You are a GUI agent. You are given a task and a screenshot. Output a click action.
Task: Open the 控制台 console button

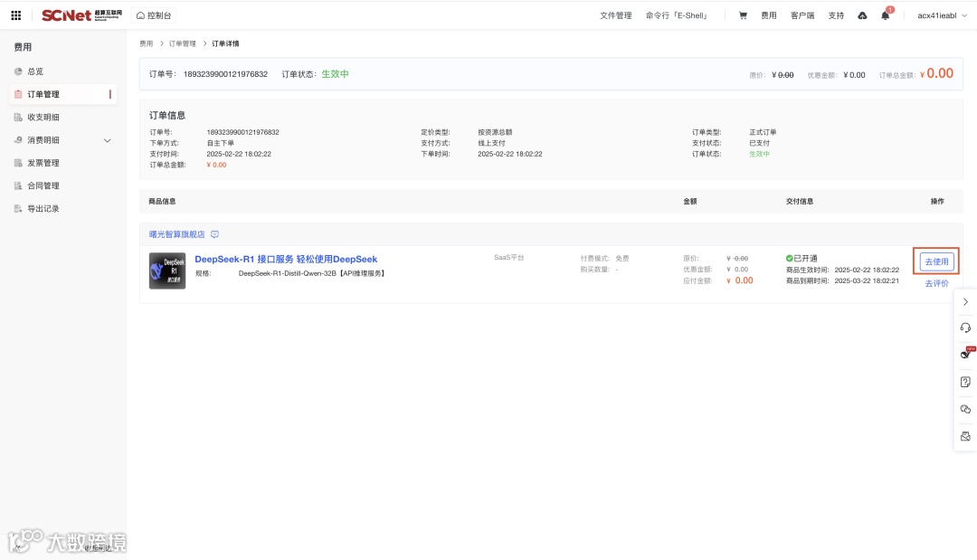[153, 15]
